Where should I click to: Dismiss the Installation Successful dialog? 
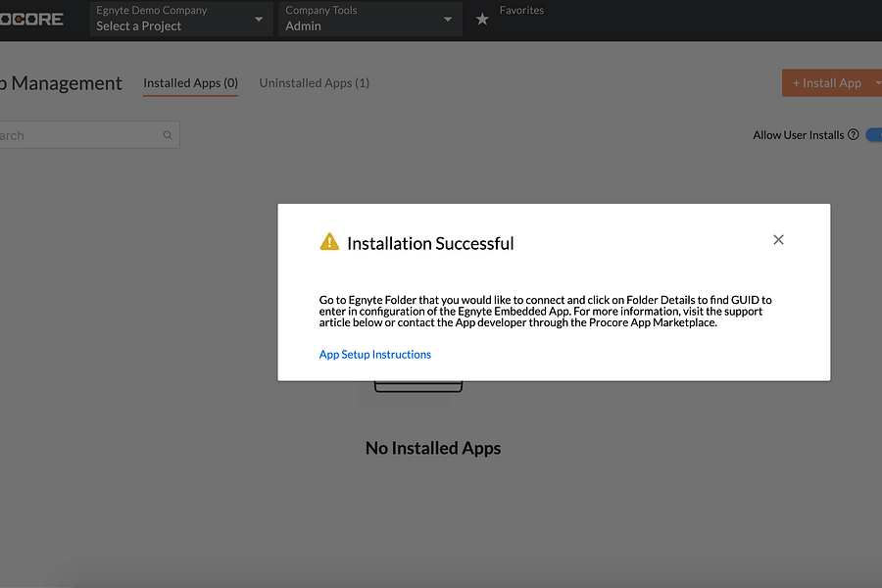click(778, 239)
